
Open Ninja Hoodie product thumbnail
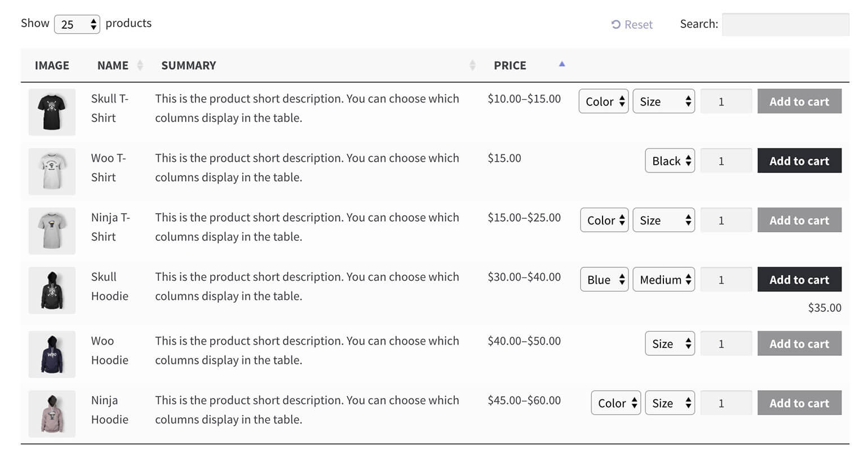coord(52,413)
